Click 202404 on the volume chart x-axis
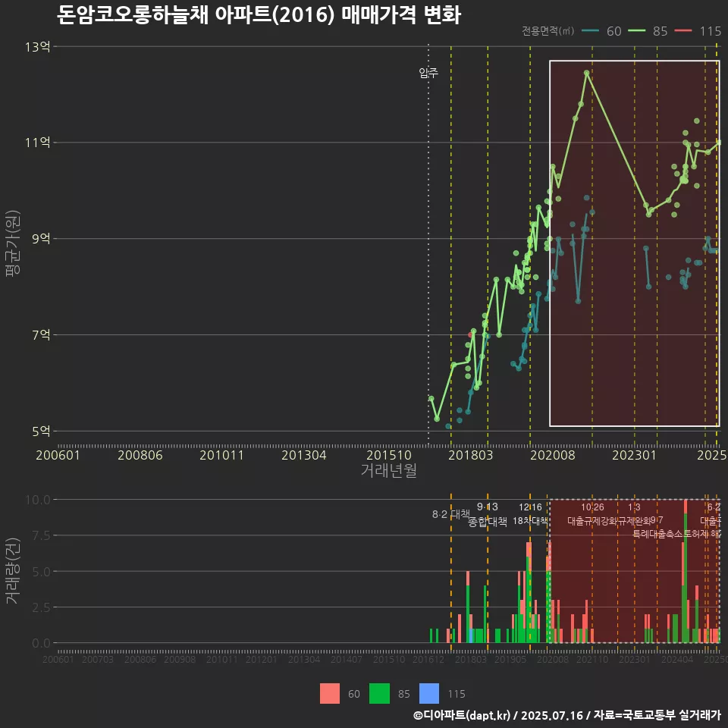 [x=677, y=660]
